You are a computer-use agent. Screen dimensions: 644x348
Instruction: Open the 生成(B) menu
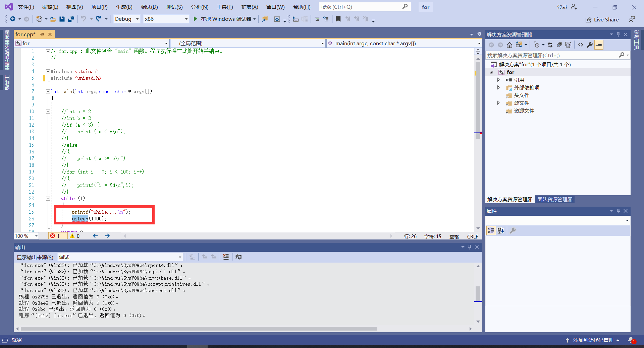(124, 7)
